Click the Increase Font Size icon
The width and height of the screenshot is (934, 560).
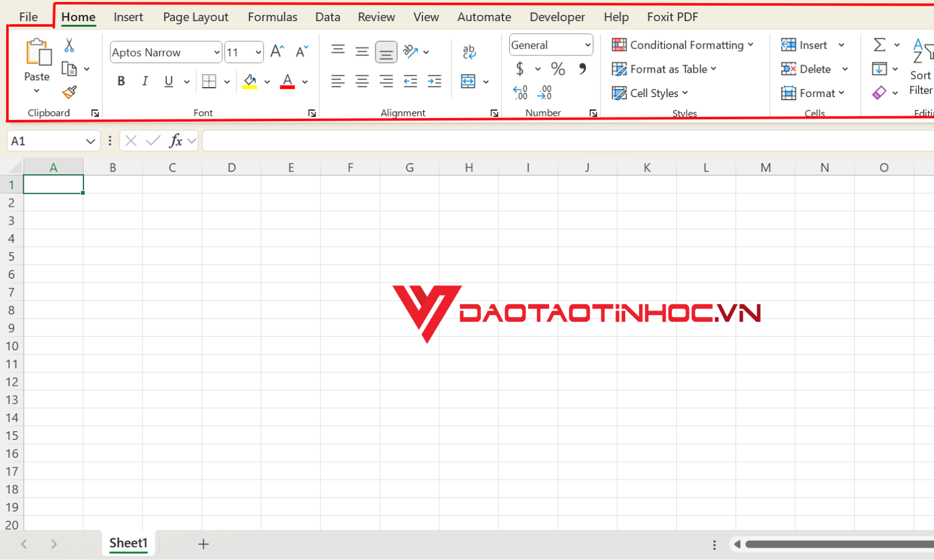(276, 51)
